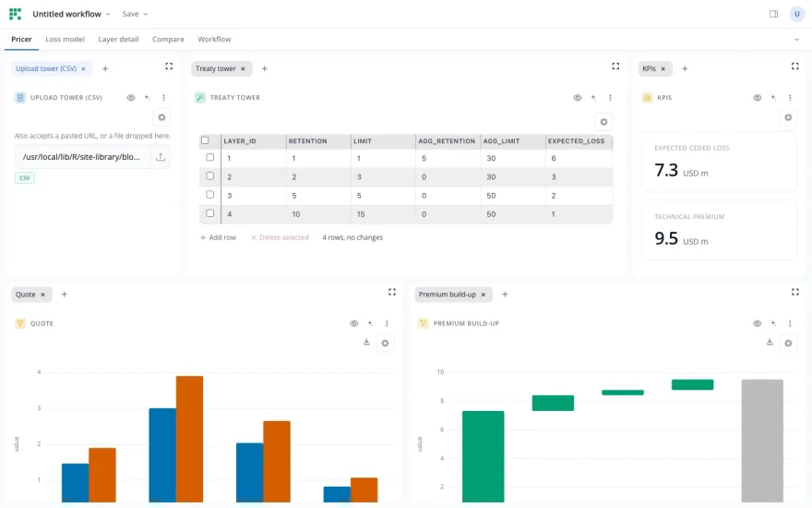Switch to the Layer detail tab
Viewport: 812px width, 508px height.
point(119,40)
